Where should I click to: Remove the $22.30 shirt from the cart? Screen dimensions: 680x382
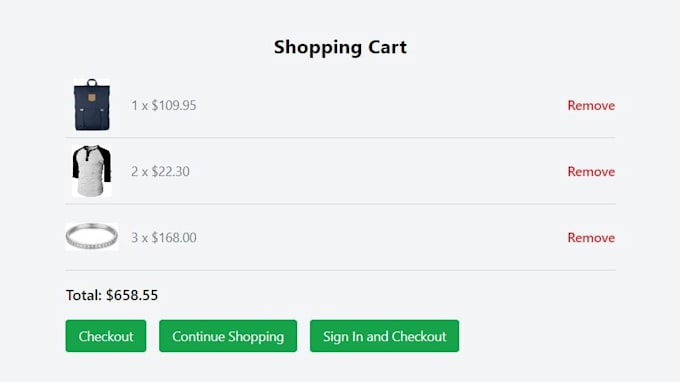pyautogui.click(x=591, y=171)
